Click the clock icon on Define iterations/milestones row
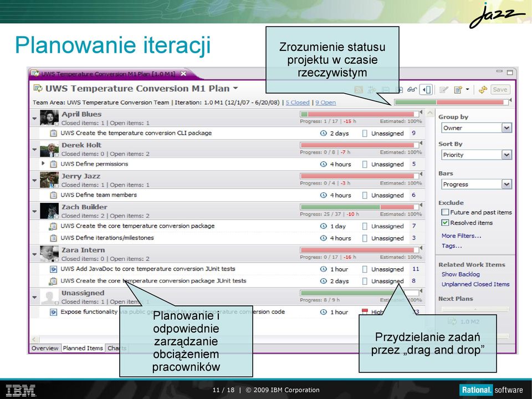The height and width of the screenshot is (399, 532). (323, 238)
